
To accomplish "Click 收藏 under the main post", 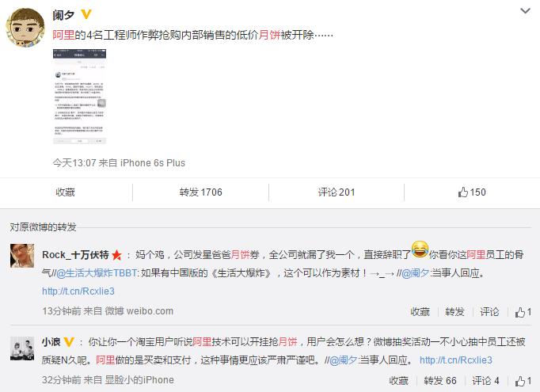I will 66,192.
